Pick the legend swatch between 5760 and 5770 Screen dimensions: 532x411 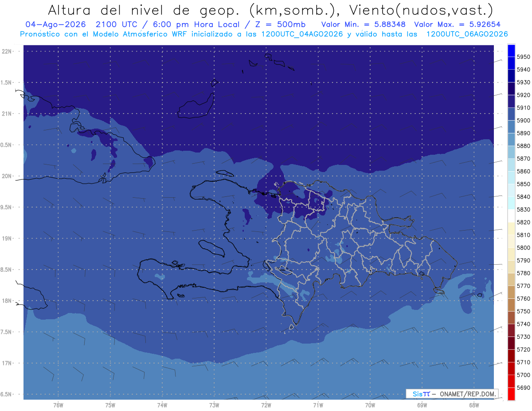point(511,293)
